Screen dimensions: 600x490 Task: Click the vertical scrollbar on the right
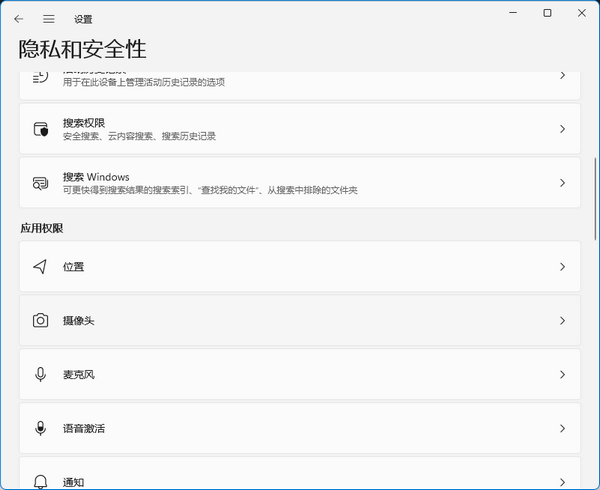pos(595,200)
